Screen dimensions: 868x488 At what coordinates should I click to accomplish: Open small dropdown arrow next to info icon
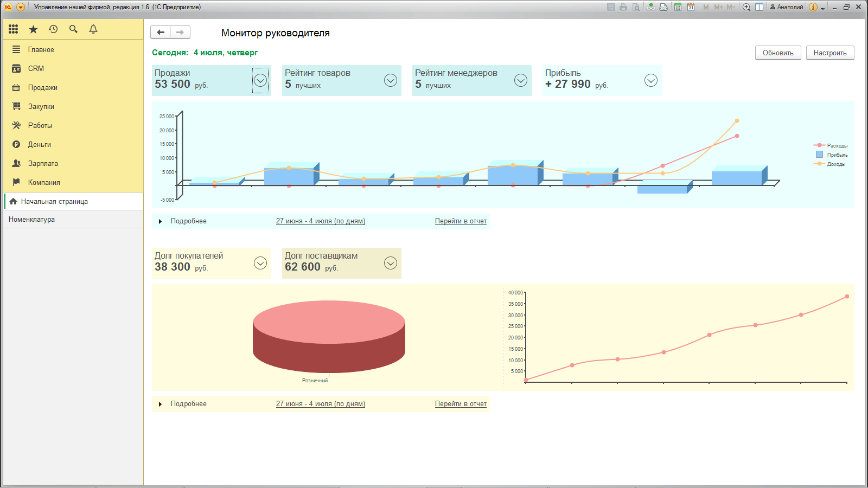point(822,8)
